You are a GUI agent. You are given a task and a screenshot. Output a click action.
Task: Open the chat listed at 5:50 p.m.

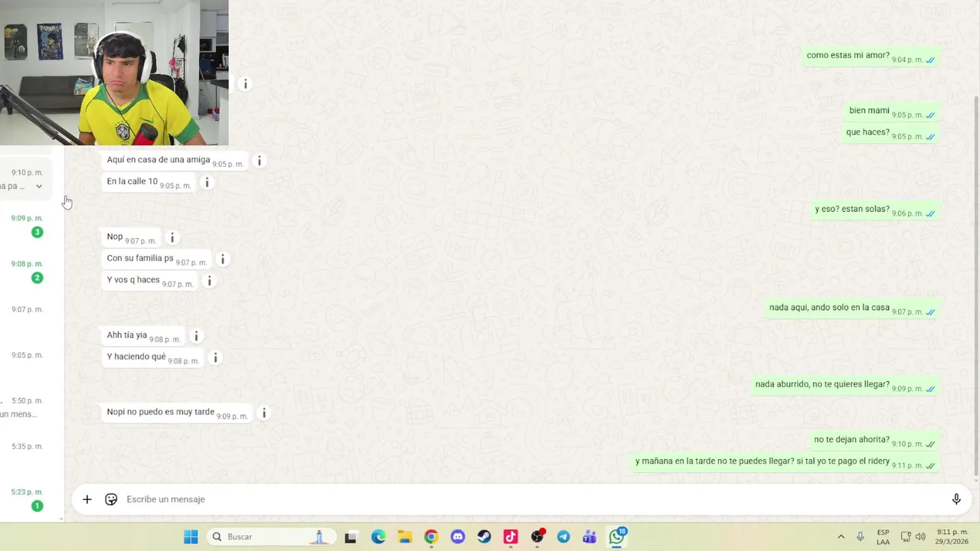pyautogui.click(x=27, y=408)
